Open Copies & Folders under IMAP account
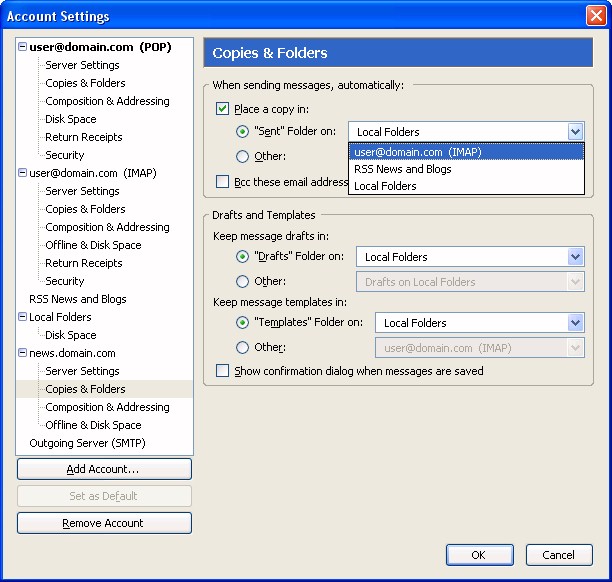Viewport: 612px width, 582px height. tap(85, 209)
